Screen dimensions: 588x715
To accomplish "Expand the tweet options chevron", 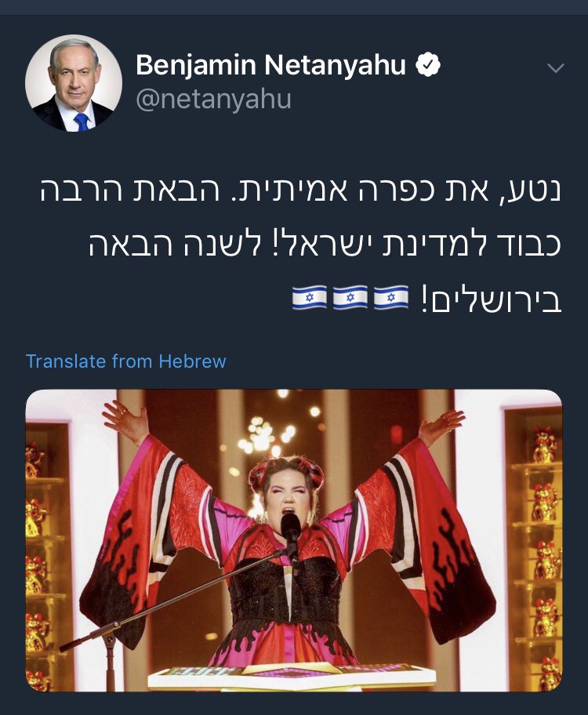I will [556, 68].
